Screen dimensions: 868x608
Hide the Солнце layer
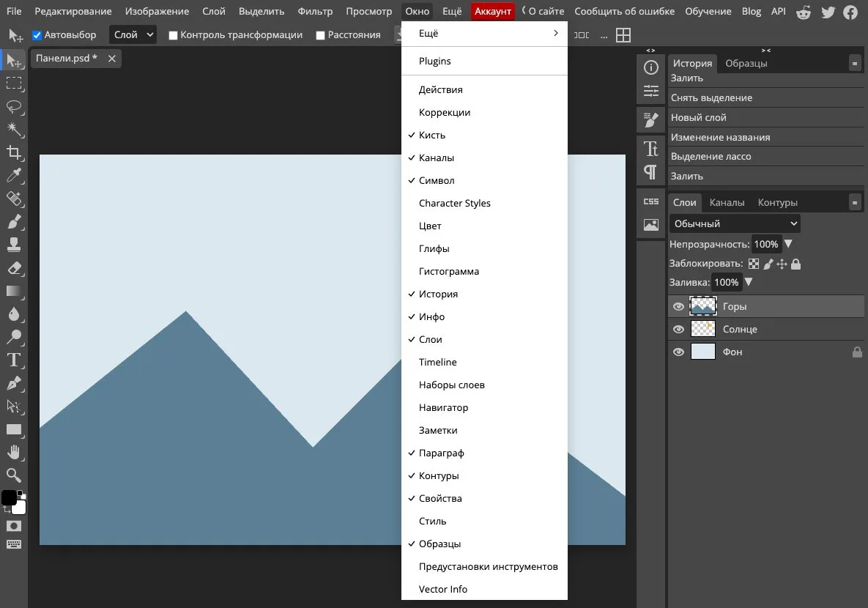point(679,330)
